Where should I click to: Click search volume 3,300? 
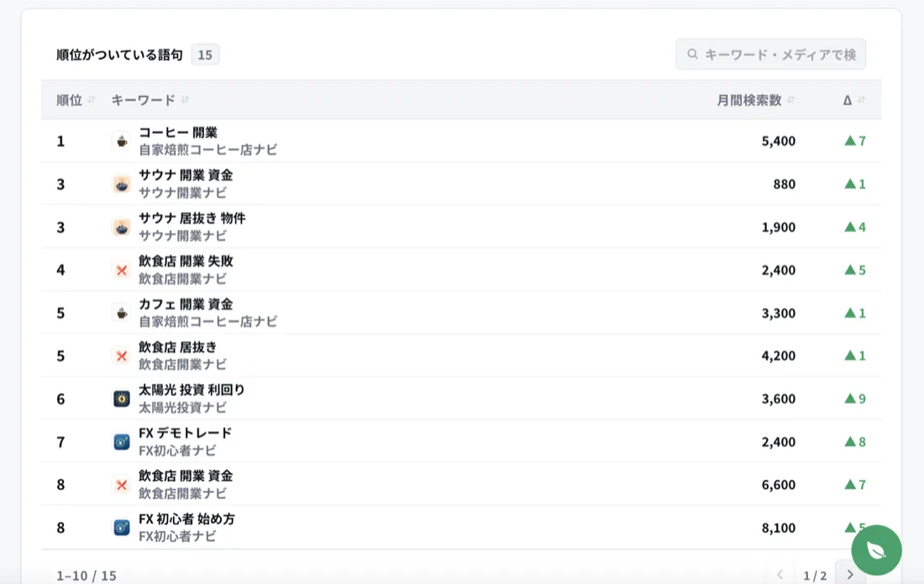[x=779, y=313]
